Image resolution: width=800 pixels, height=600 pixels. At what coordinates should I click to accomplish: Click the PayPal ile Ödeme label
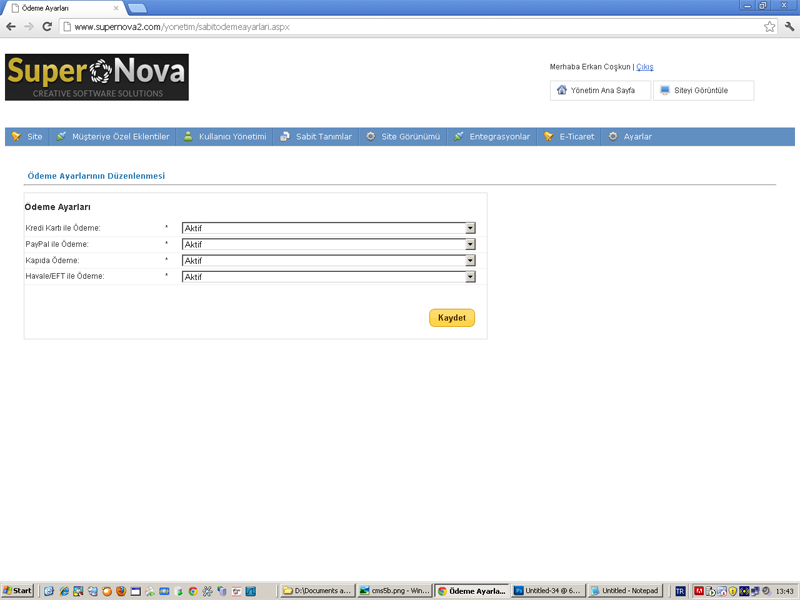pos(57,244)
